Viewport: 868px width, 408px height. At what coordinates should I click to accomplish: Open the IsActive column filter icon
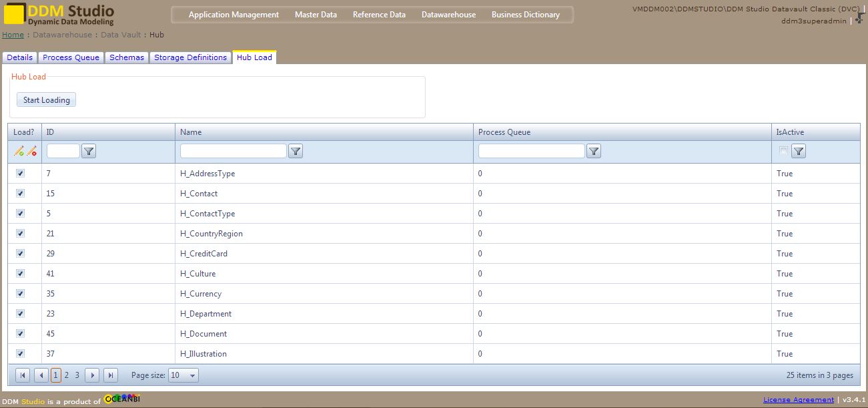point(799,152)
